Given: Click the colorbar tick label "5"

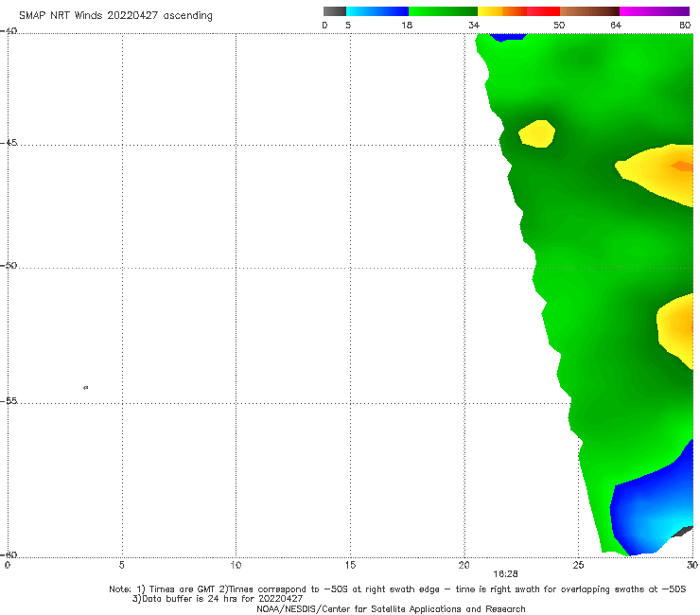Looking at the screenshot, I should (x=348, y=26).
